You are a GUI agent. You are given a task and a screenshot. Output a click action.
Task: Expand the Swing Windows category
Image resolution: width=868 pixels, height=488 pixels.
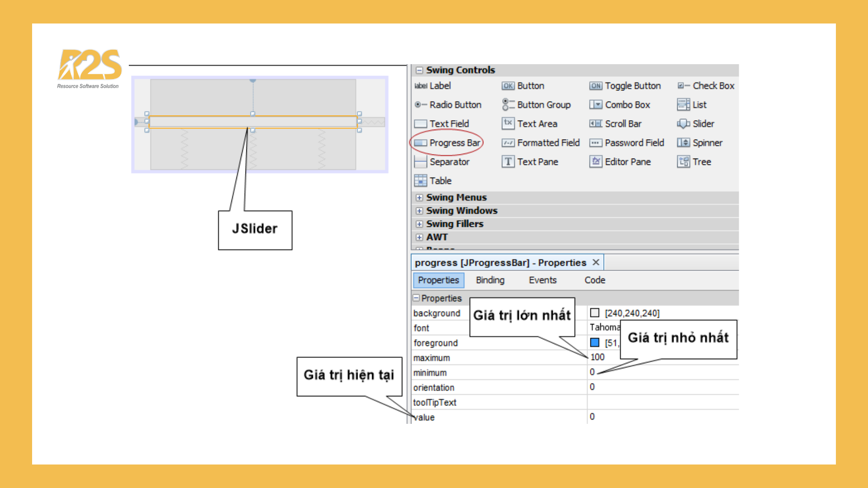coord(420,211)
